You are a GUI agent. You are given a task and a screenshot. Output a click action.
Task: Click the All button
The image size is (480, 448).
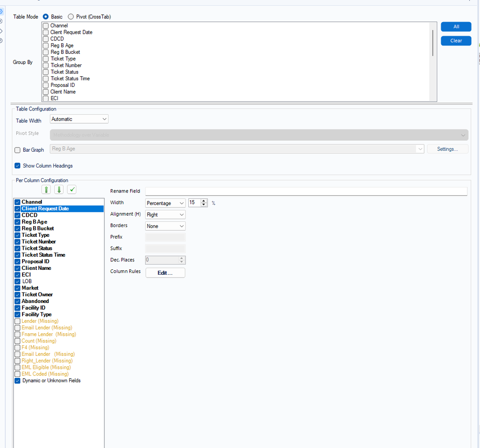(x=456, y=26)
